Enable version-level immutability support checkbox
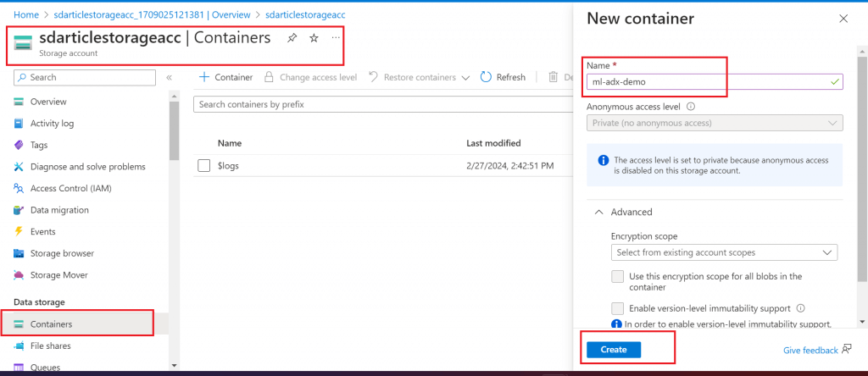 pyautogui.click(x=618, y=308)
